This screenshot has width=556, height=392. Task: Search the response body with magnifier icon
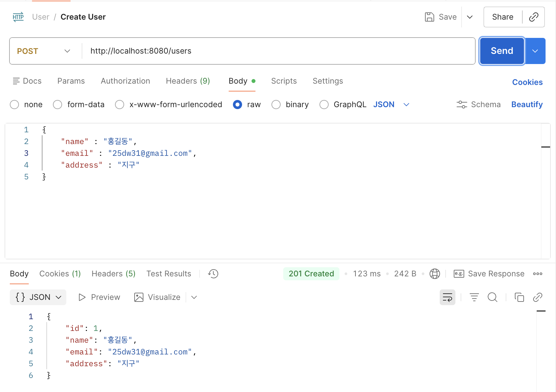tap(492, 297)
